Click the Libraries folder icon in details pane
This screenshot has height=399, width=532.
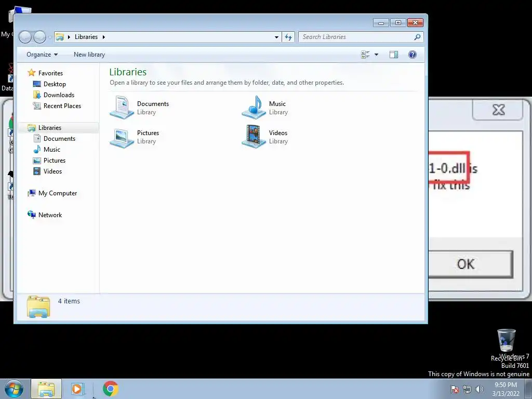click(38, 307)
